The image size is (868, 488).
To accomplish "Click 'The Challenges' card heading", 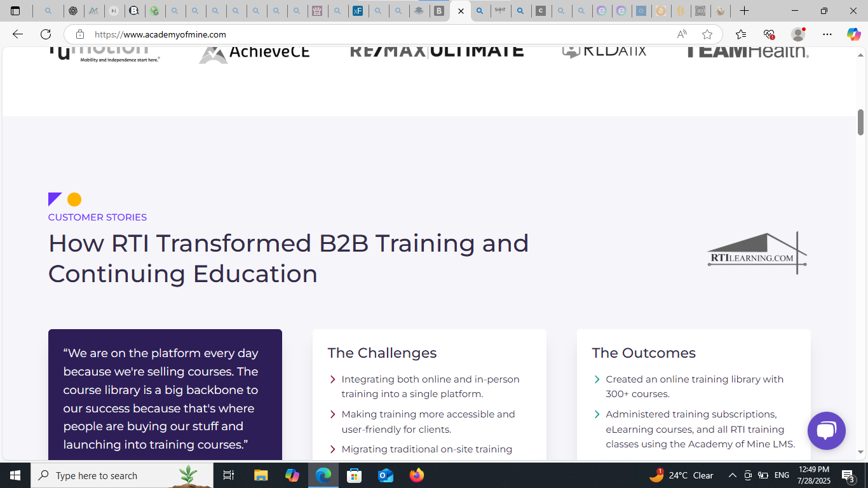I will pos(382,353).
